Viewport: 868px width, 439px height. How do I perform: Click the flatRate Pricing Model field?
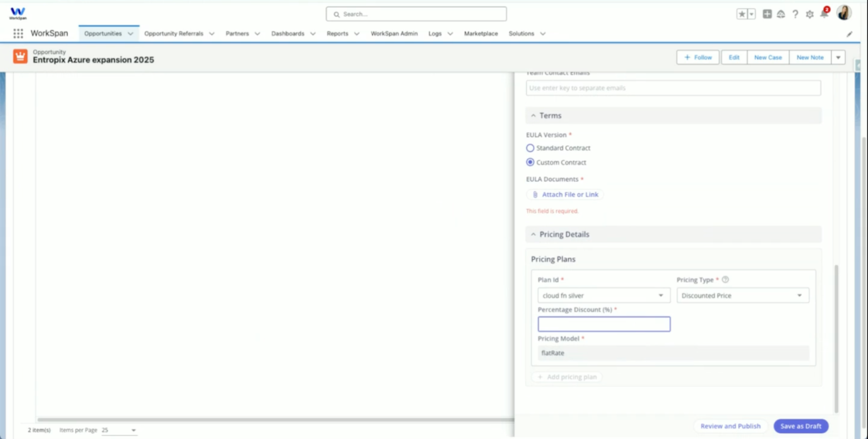[673, 353]
